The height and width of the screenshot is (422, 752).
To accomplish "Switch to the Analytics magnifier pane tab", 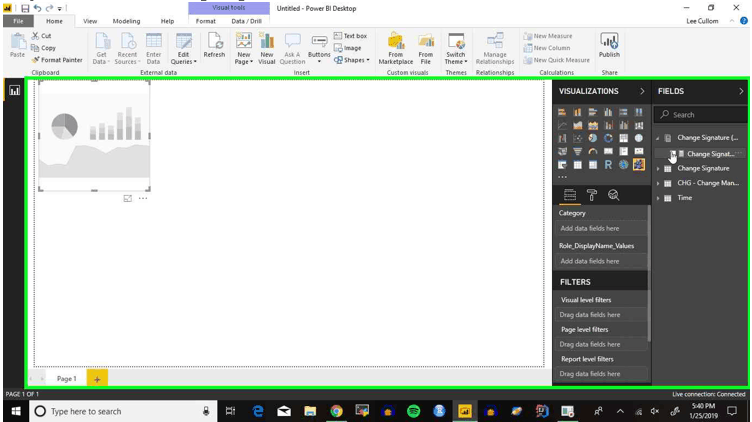I will (613, 195).
